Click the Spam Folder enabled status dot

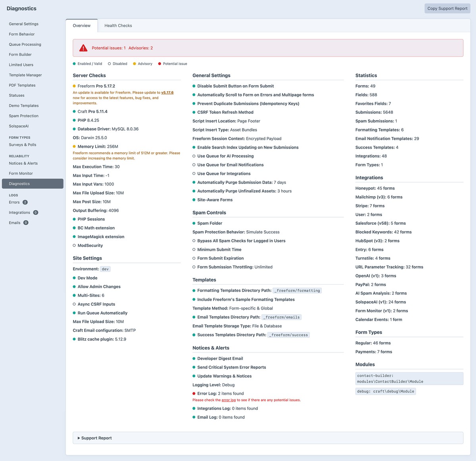(194, 223)
